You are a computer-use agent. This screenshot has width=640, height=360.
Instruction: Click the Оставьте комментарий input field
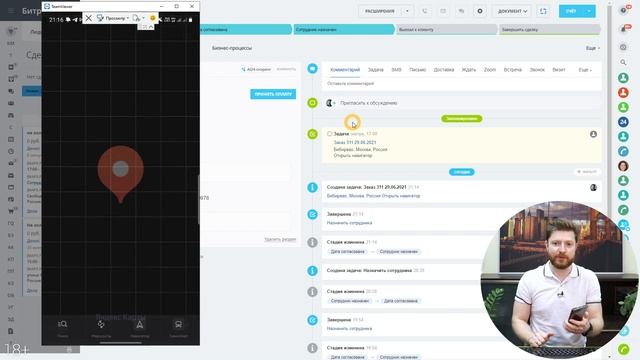click(x=461, y=83)
